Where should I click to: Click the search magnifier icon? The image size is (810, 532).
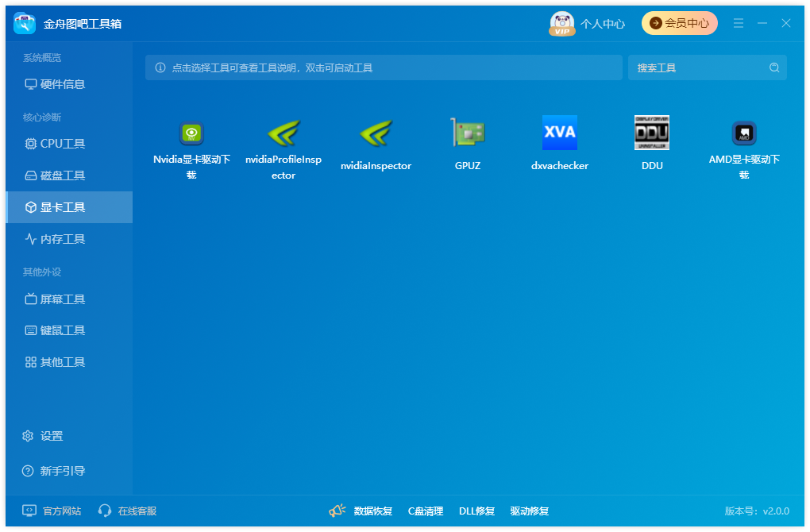(773, 67)
